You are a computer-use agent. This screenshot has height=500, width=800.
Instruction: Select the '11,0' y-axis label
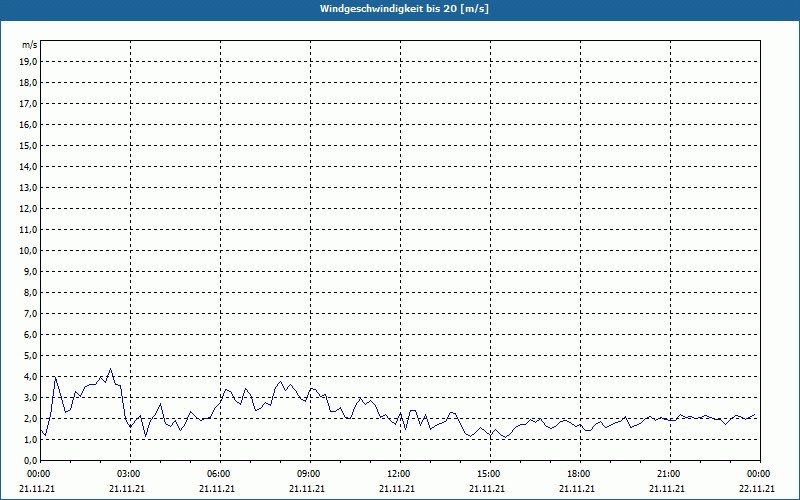(28, 230)
